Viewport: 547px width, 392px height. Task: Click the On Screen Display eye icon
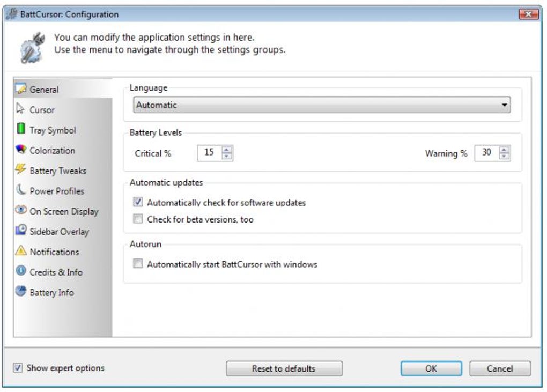21,210
